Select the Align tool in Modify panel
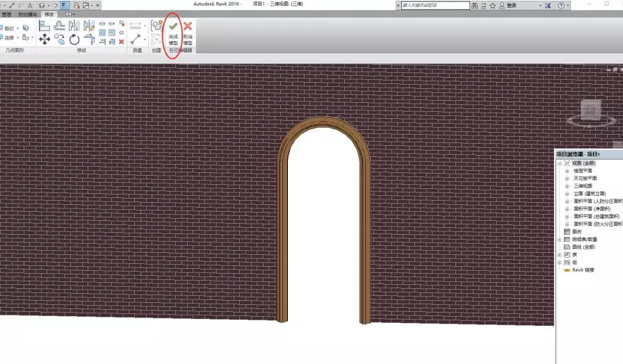 [44, 26]
